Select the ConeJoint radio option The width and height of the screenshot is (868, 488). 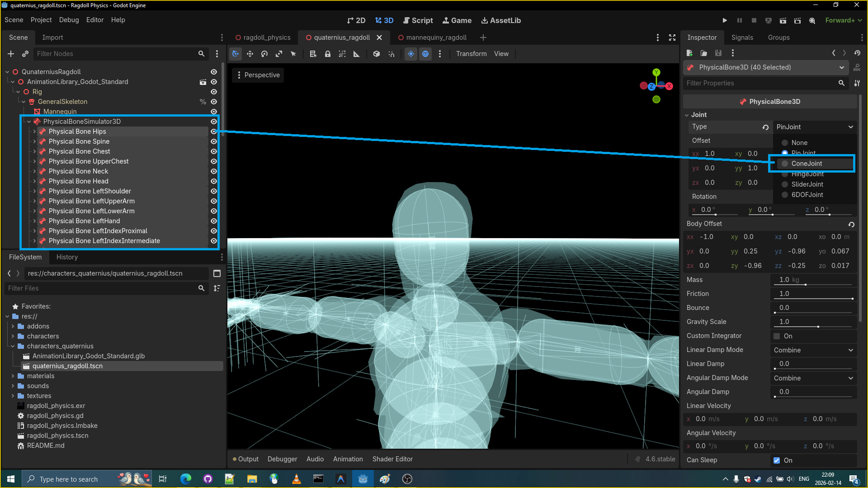pyautogui.click(x=807, y=164)
